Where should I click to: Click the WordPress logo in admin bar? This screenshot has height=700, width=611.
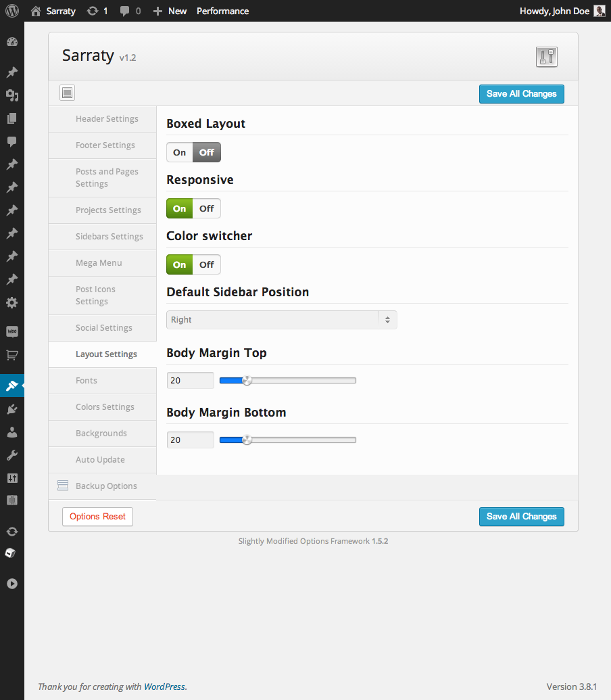tap(12, 11)
